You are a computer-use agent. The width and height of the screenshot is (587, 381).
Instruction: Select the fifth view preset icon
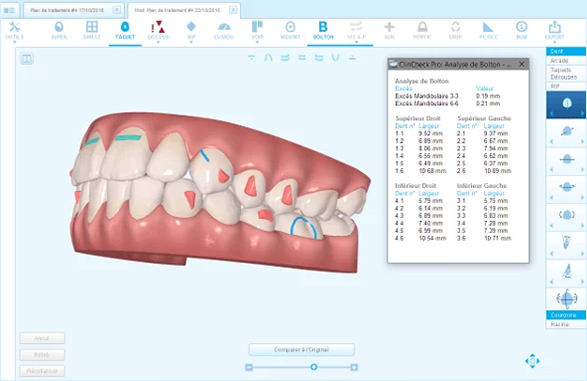[x=319, y=58]
